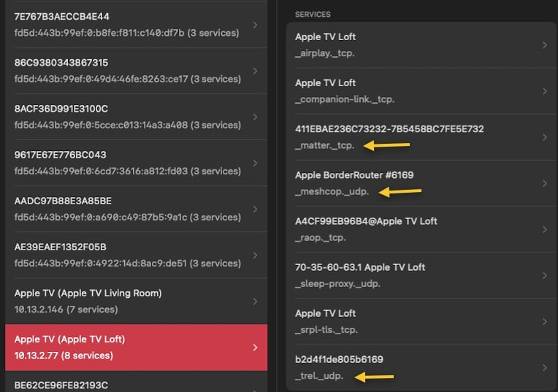Select host 86C9380343867315 in the list
This screenshot has width=558, height=392.
coord(137,71)
